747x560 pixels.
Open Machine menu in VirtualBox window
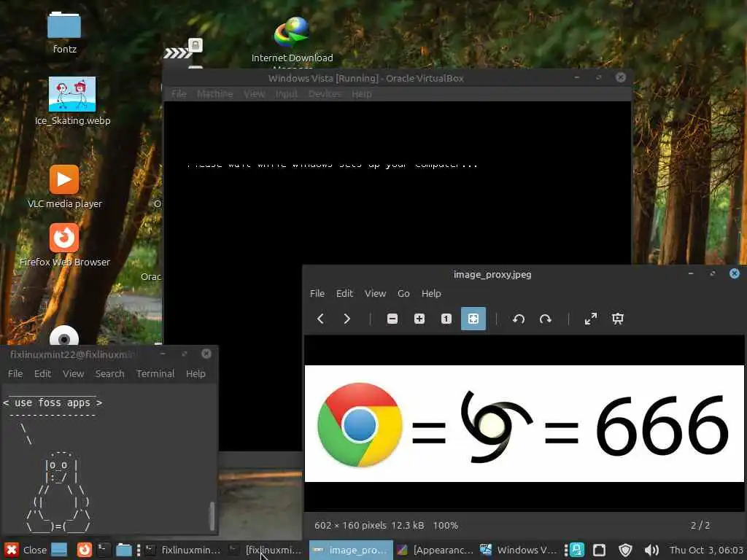point(215,94)
